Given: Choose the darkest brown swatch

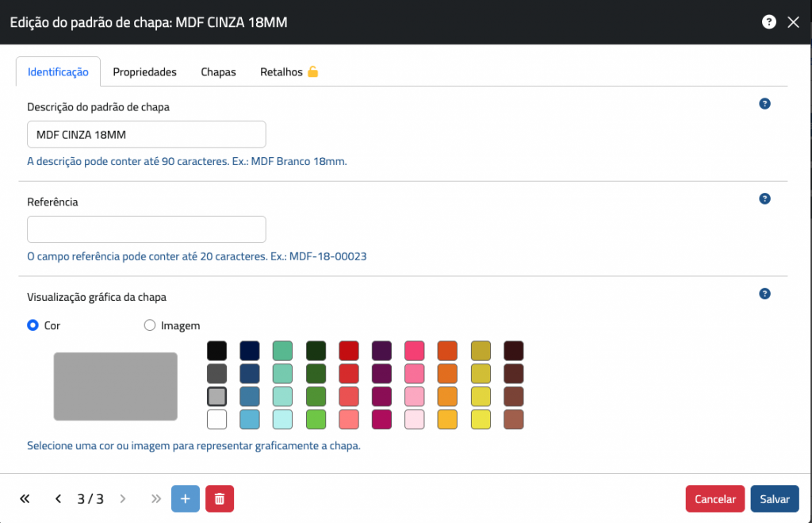Looking at the screenshot, I should coord(514,351).
